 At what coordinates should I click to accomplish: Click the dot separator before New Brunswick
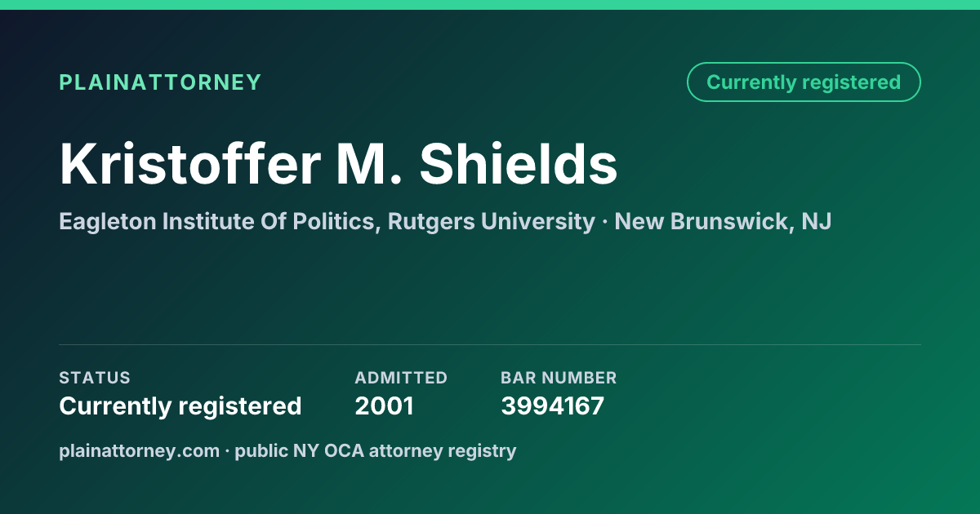604,222
